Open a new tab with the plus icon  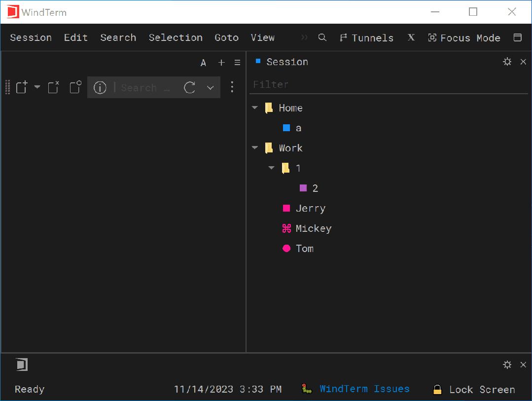click(221, 63)
